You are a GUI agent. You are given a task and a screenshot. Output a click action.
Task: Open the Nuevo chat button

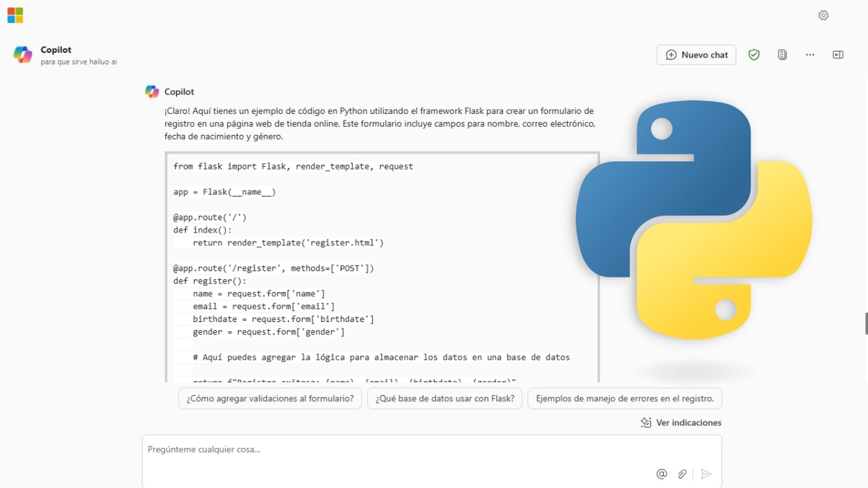tap(696, 55)
